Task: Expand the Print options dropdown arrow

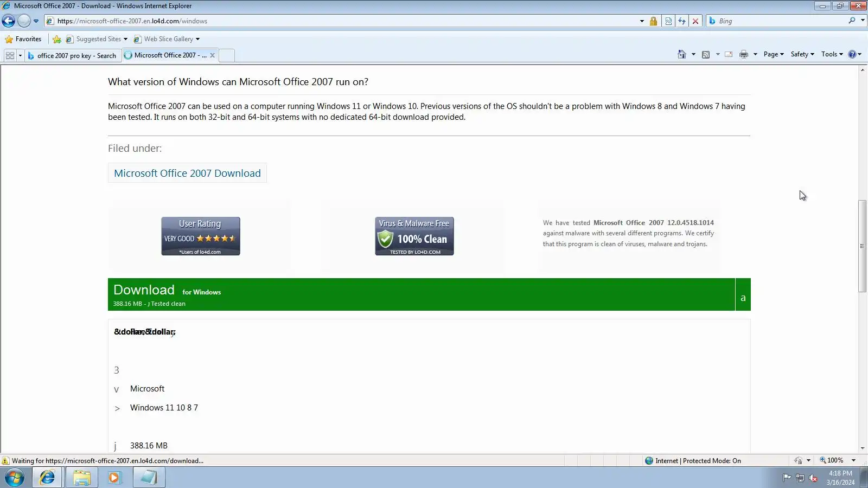Action: tap(755, 54)
